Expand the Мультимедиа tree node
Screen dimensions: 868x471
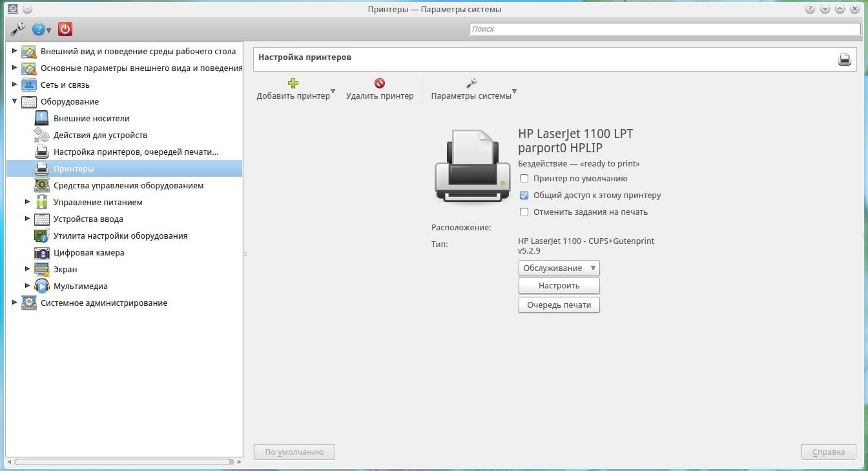pos(27,286)
